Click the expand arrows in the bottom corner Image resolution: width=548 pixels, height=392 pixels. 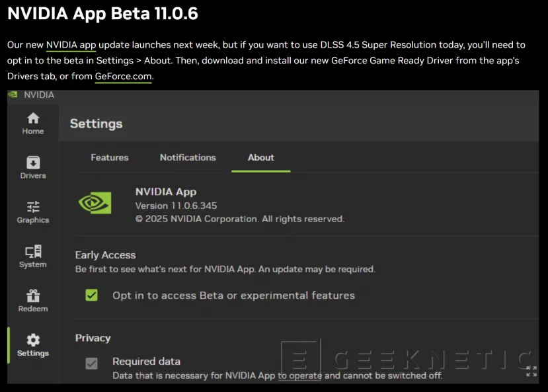(x=531, y=371)
